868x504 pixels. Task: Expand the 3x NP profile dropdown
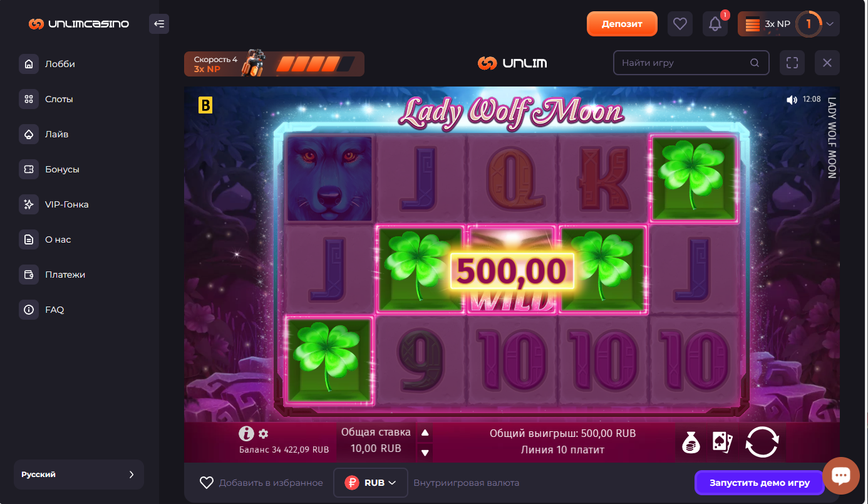(788, 24)
